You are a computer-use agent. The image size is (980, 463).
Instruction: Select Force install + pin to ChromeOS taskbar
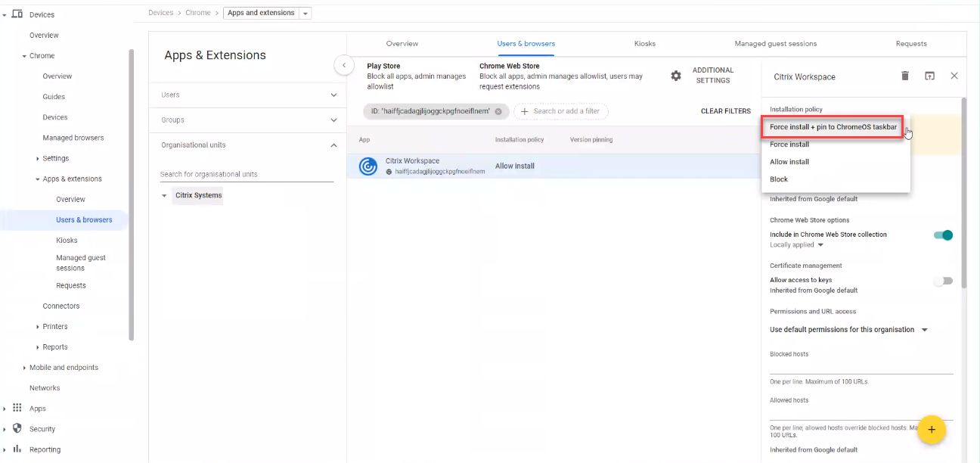[x=833, y=127]
